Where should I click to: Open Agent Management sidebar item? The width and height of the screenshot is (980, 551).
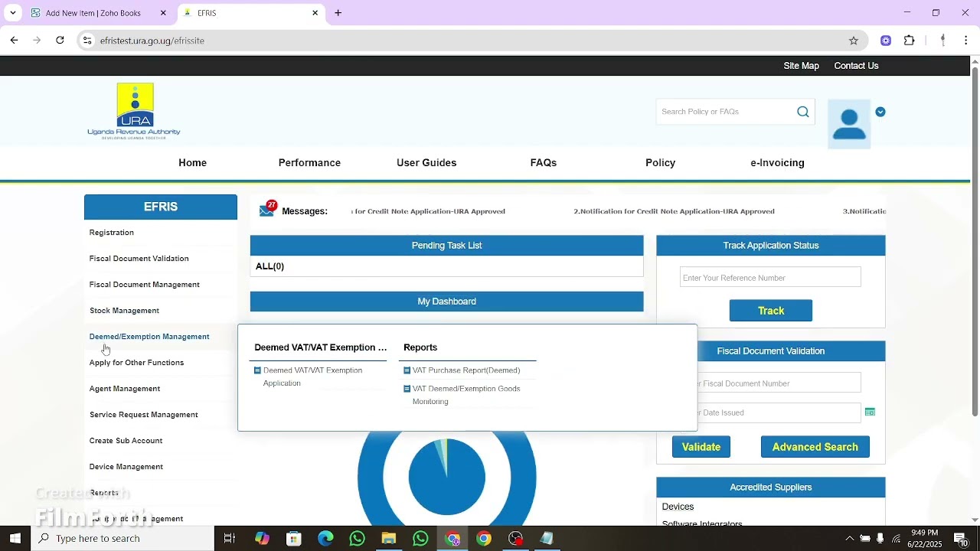click(125, 389)
